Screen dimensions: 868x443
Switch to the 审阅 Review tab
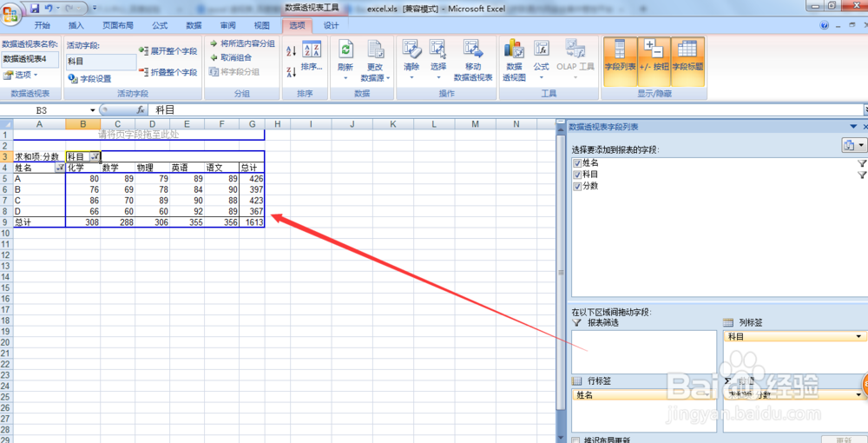tap(227, 25)
